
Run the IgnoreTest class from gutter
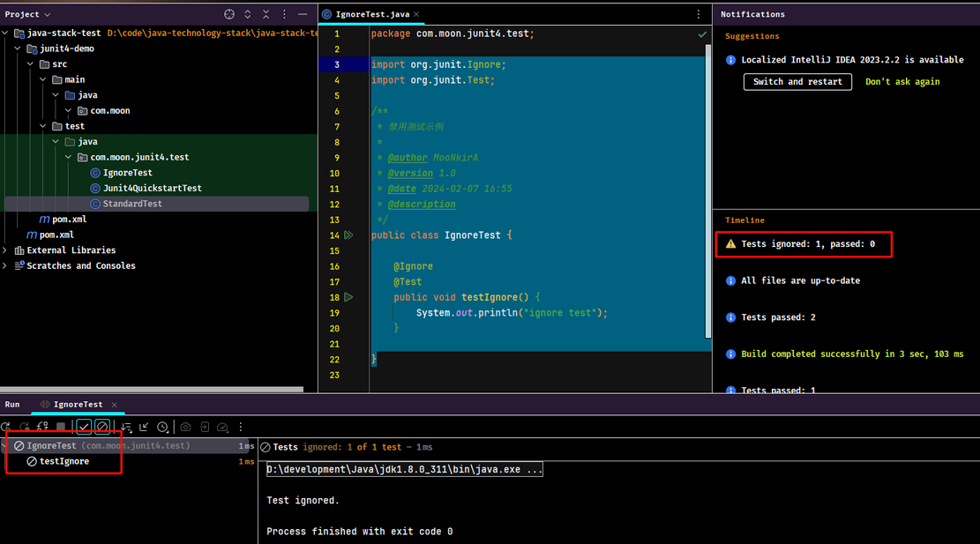348,235
